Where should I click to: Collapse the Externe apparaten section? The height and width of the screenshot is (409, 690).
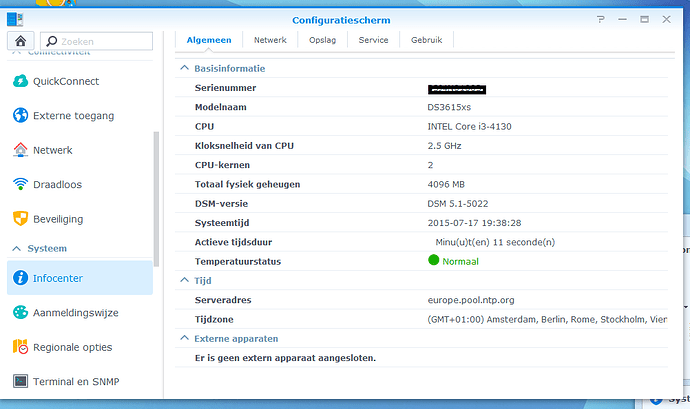184,338
